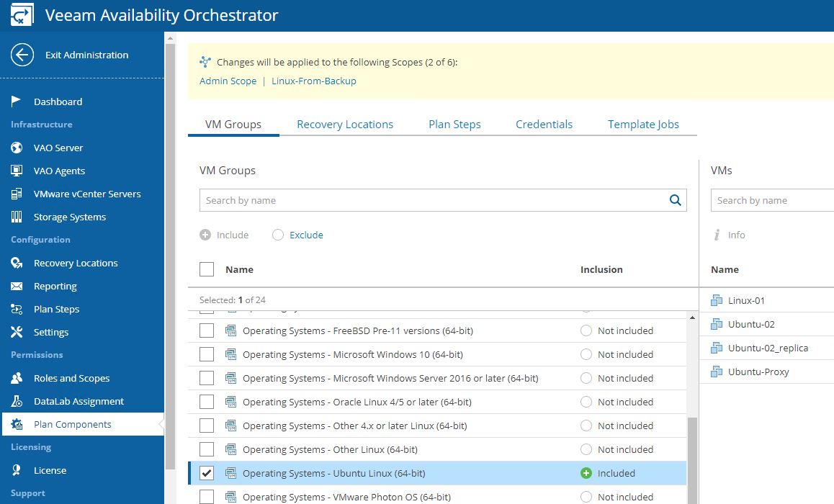Click the Storage Systems icon
834x504 pixels.
[x=17, y=217]
